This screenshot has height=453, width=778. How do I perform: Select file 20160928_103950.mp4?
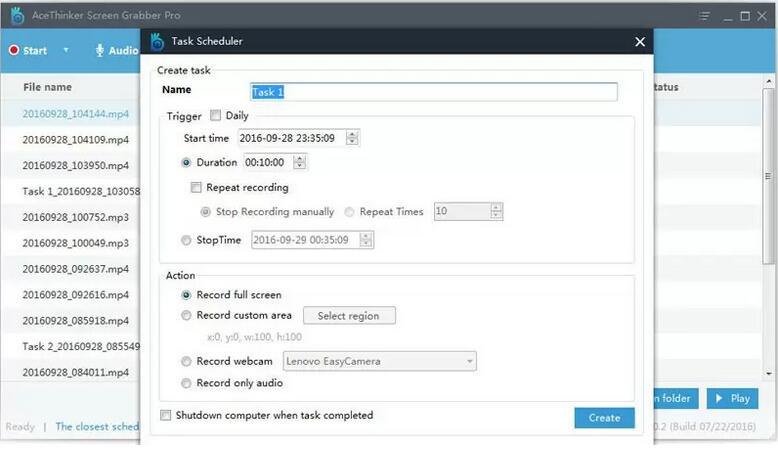click(x=75, y=166)
